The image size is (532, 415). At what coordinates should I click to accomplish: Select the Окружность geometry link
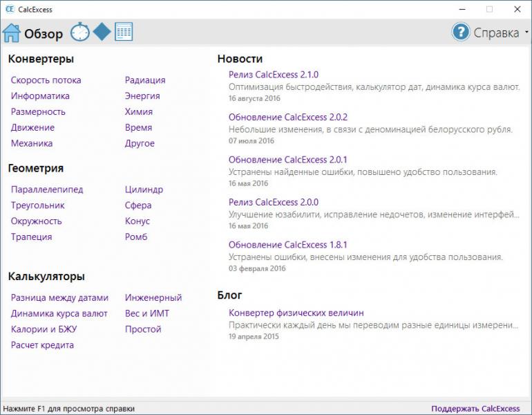pyautogui.click(x=37, y=221)
